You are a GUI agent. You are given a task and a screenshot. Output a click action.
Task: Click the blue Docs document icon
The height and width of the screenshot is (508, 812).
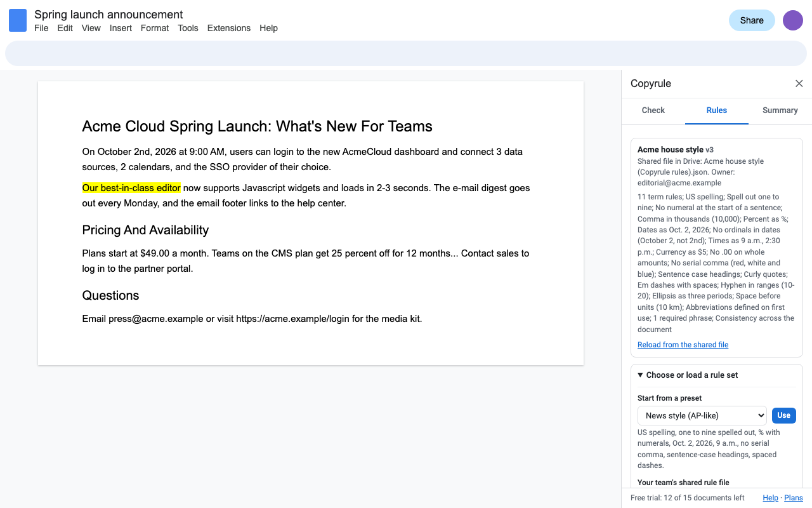tap(18, 20)
